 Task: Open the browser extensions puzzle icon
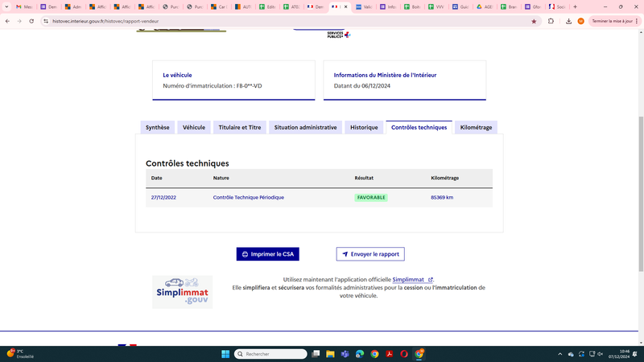pyautogui.click(x=551, y=22)
